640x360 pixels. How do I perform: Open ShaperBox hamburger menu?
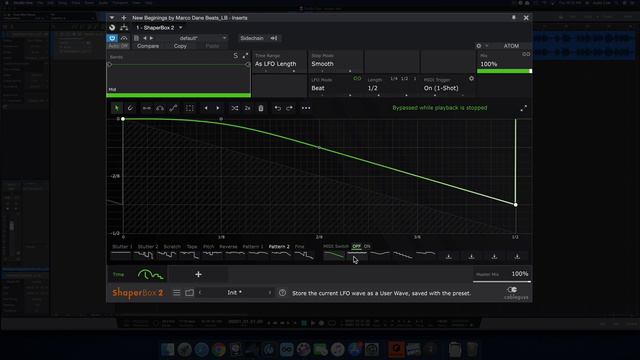coord(176,293)
